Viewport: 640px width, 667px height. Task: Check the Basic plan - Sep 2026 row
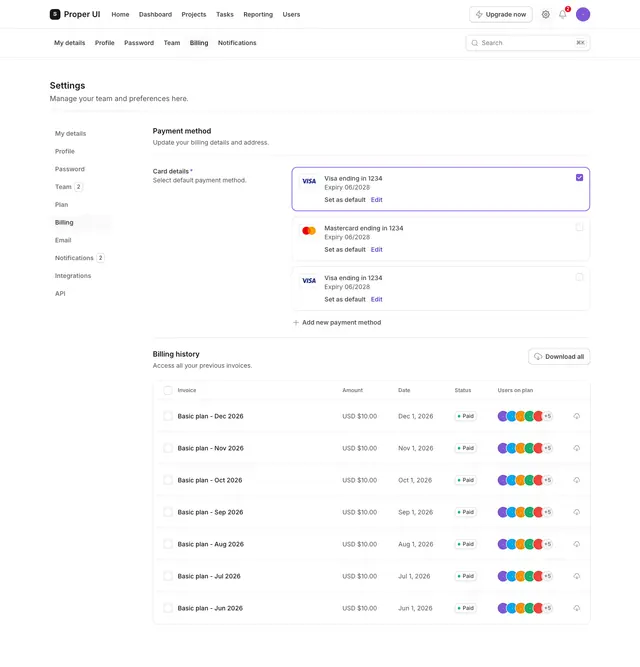(x=168, y=512)
